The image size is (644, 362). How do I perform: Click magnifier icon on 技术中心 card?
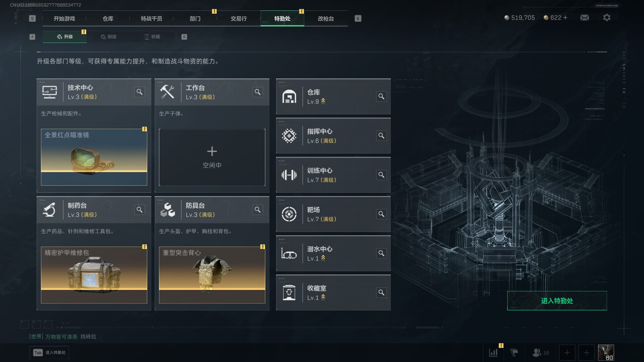[x=140, y=92]
